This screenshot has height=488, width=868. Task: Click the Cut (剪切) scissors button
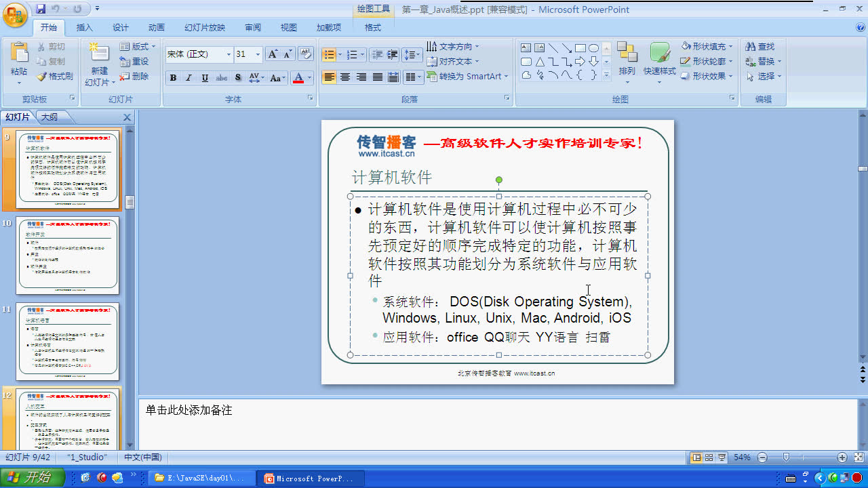52,47
